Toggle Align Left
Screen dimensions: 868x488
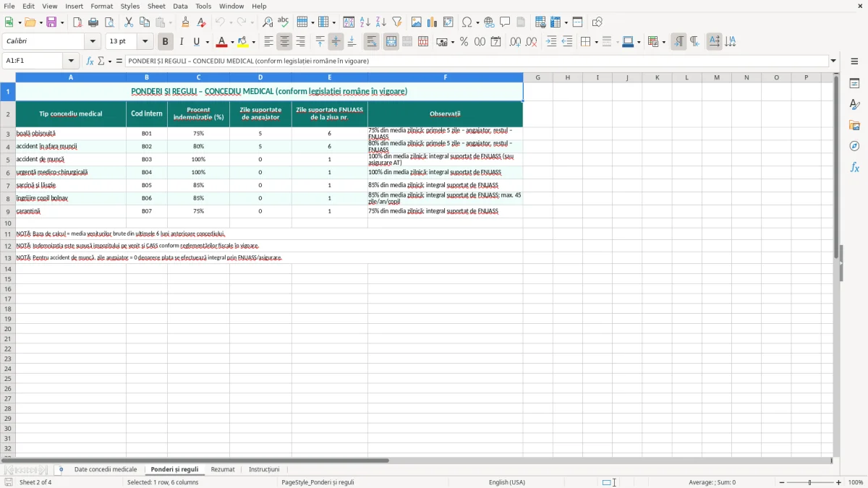click(269, 41)
